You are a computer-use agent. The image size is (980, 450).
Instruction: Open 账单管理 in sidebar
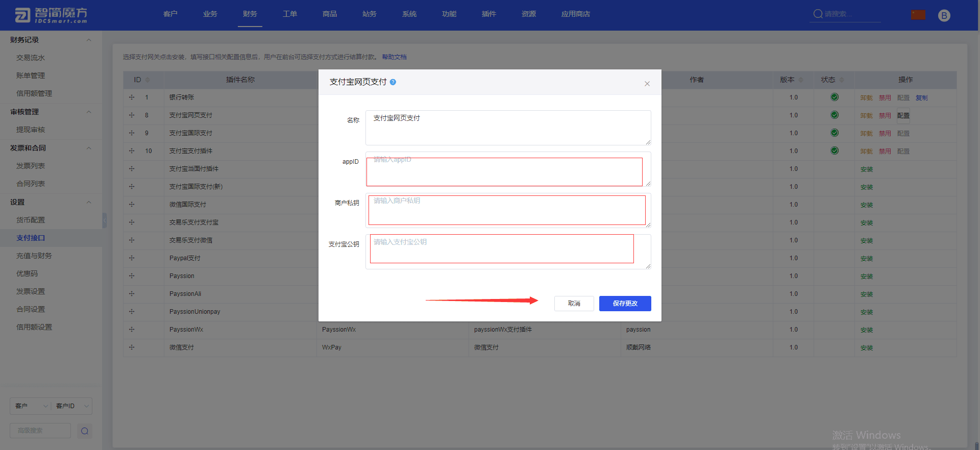pyautogui.click(x=31, y=76)
